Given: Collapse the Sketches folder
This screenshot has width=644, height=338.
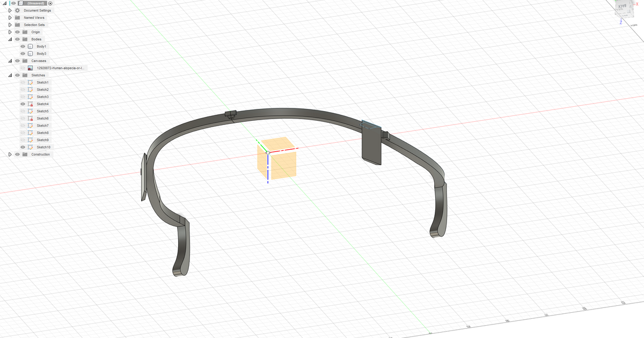Looking at the screenshot, I should point(10,75).
